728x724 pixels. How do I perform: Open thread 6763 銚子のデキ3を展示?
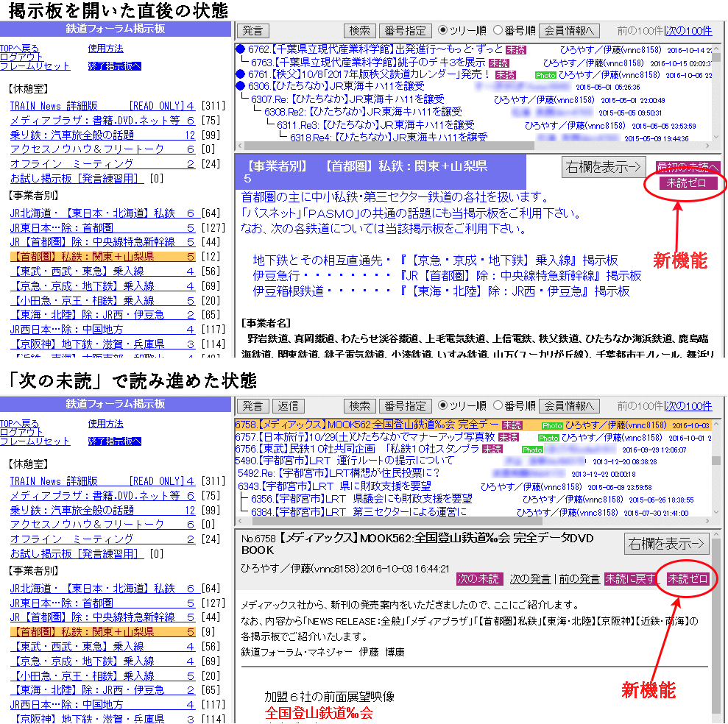coord(368,63)
